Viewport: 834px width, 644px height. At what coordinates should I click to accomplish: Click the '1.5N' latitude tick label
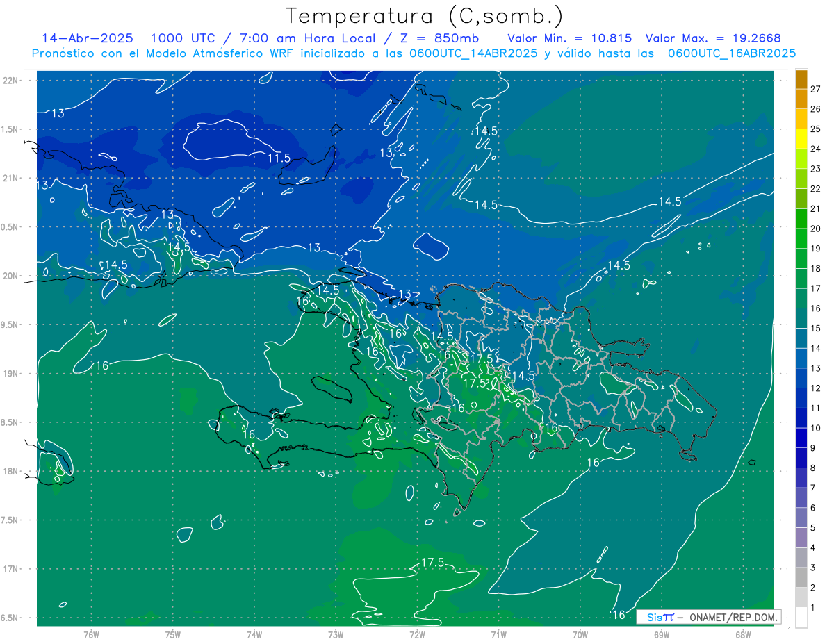10,130
